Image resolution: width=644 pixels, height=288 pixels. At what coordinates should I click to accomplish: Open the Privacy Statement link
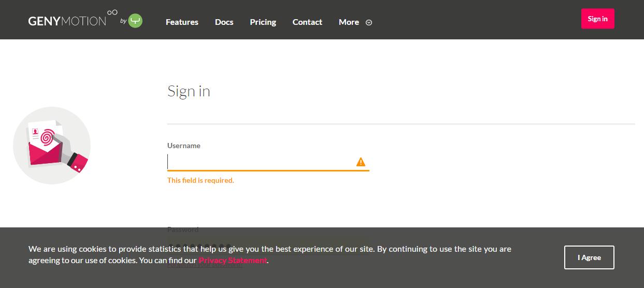233,261
